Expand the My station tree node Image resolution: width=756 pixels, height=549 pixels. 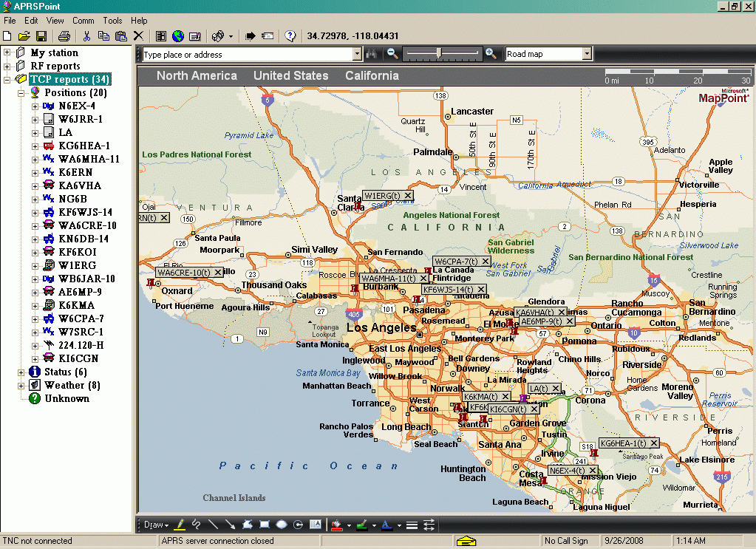click(7, 52)
